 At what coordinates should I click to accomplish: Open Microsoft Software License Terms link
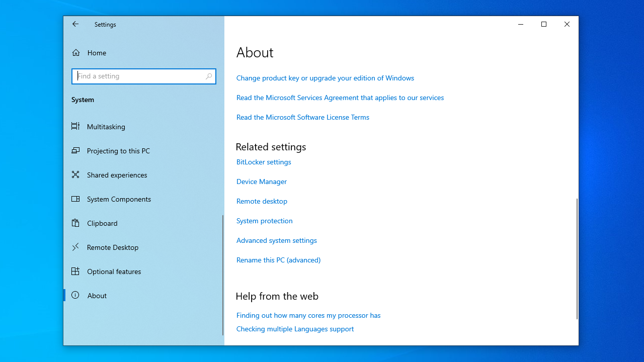[303, 117]
